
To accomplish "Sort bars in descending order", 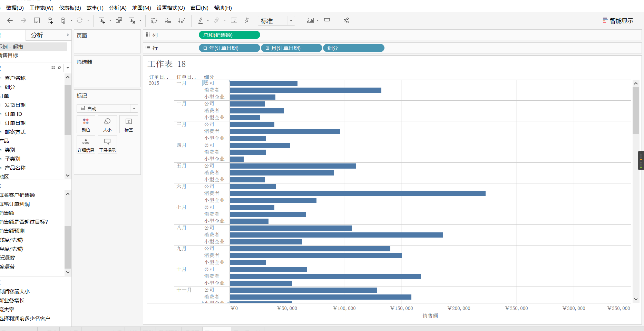I will tap(182, 21).
